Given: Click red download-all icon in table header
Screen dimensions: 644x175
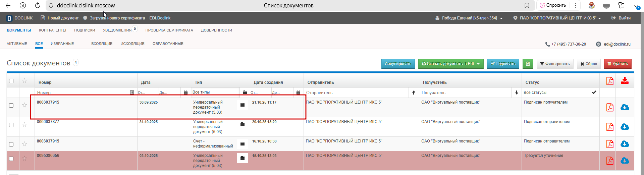Looking at the screenshot, I should 625,80.
